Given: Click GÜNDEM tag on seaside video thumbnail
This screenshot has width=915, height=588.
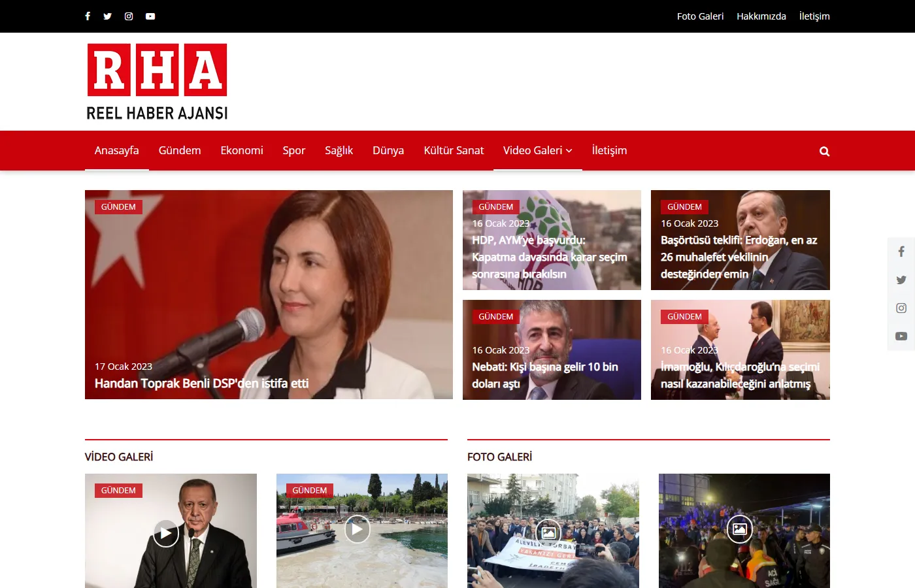Looking at the screenshot, I should (x=310, y=491).
